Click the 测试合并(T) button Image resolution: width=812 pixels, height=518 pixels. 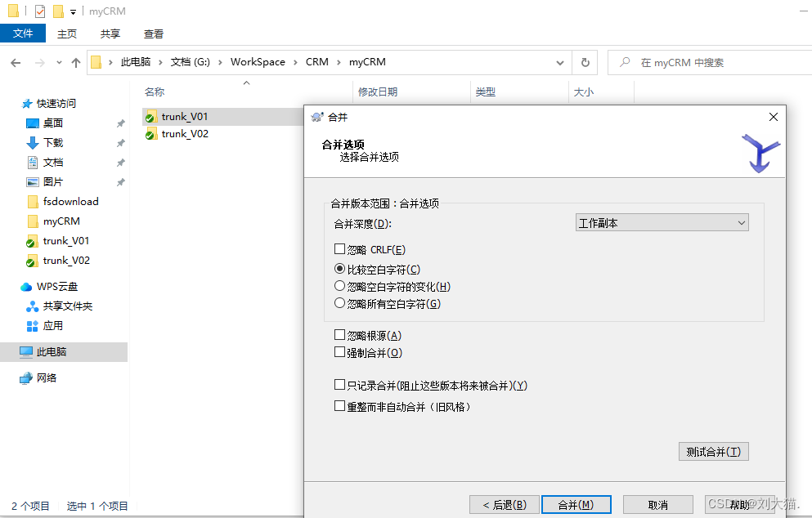click(x=714, y=452)
